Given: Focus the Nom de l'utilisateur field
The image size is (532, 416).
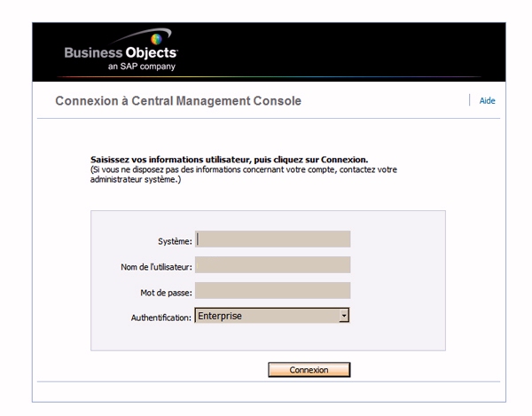Looking at the screenshot, I should point(273,264).
